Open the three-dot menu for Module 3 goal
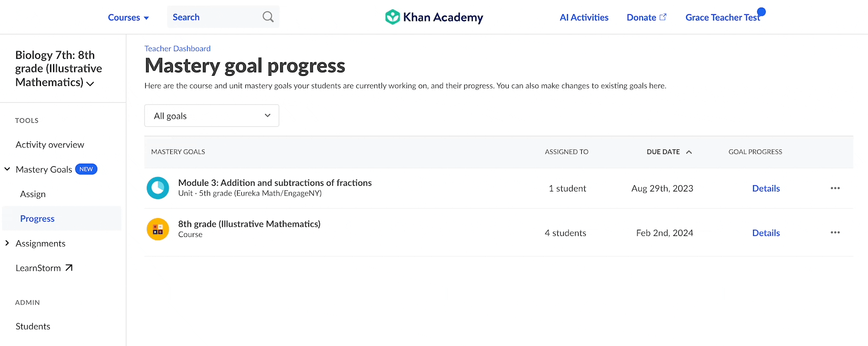The height and width of the screenshot is (346, 868). click(835, 188)
